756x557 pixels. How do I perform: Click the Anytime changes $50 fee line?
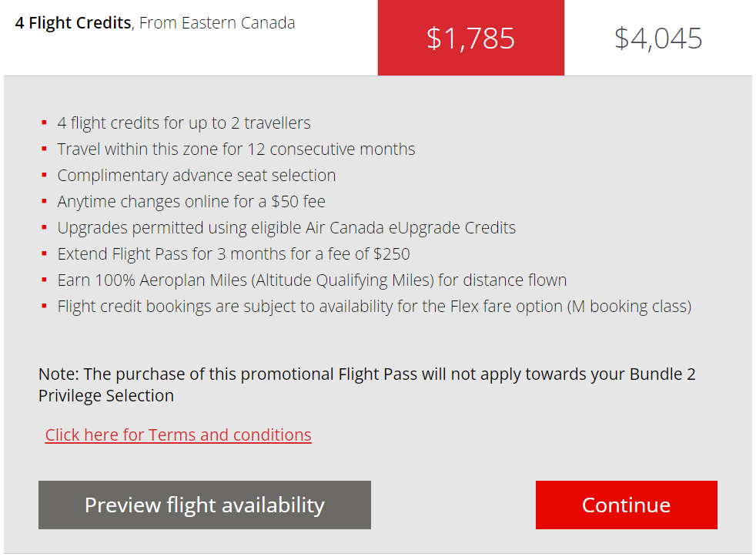point(191,202)
